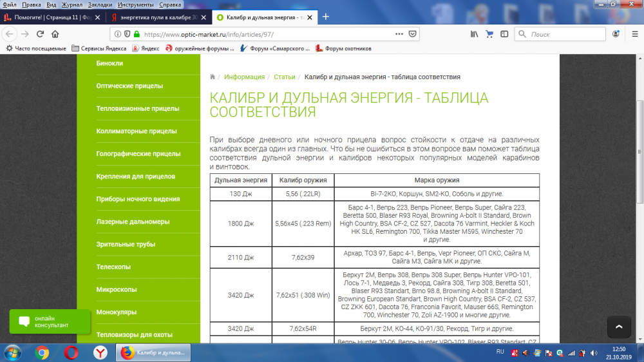Open the Firefox library icon
644x362 pixels.
[x=474, y=34]
